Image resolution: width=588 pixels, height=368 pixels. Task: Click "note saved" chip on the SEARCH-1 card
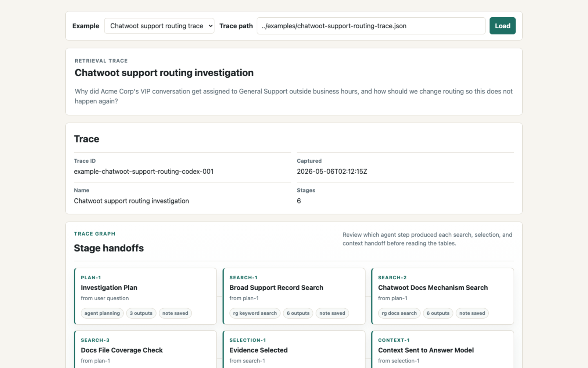coord(332,313)
